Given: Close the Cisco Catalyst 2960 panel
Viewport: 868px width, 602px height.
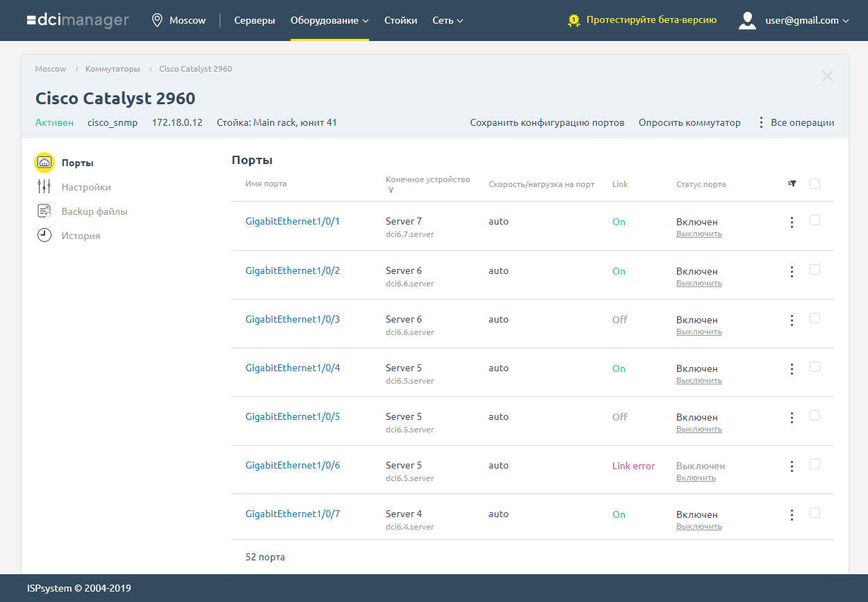Looking at the screenshot, I should coord(827,76).
